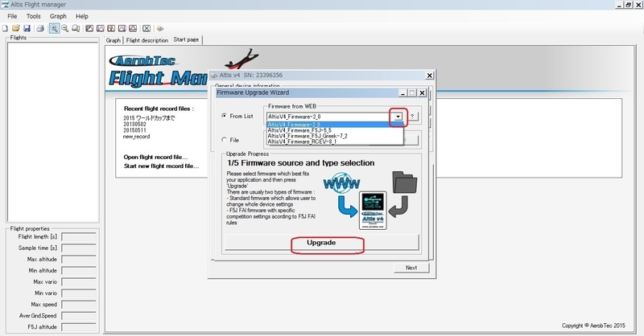Image resolution: width=644 pixels, height=336 pixels.
Task: Save using the floppy disk icon
Action: click(x=27, y=28)
